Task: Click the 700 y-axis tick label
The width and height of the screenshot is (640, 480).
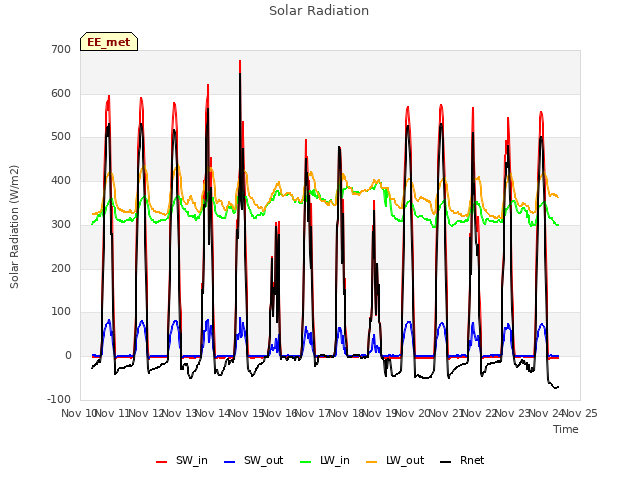Action: (x=61, y=49)
